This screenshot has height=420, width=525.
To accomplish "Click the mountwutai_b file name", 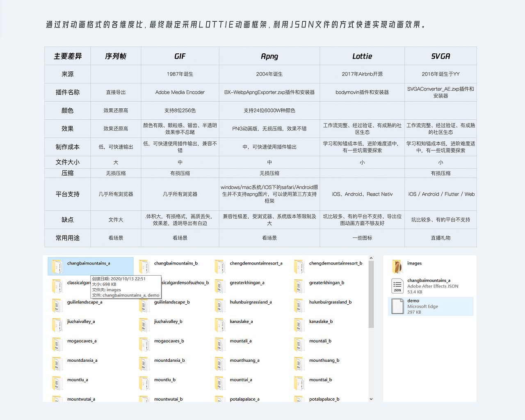I will click(x=168, y=399).
